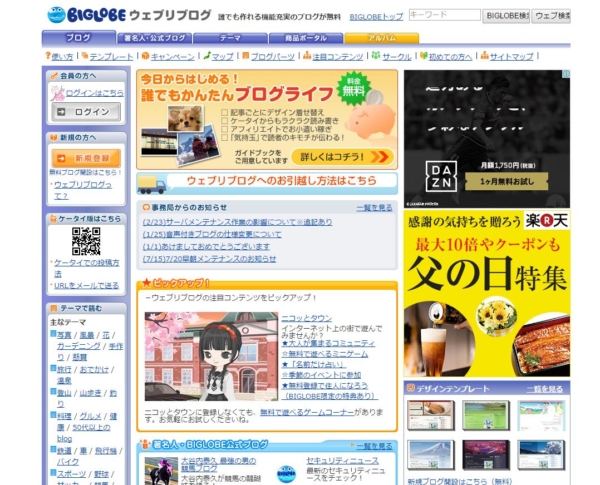This screenshot has width=600, height=485.
Task: Click the 詳しくはコチラ! button
Action: pyautogui.click(x=343, y=157)
